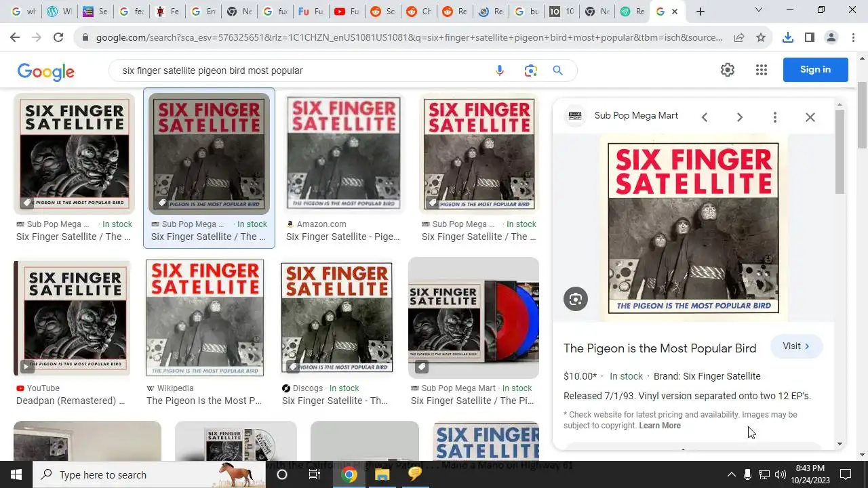Click Discogs Six Finger Satellite title
Image resolution: width=868 pixels, height=488 pixels.
335,401
